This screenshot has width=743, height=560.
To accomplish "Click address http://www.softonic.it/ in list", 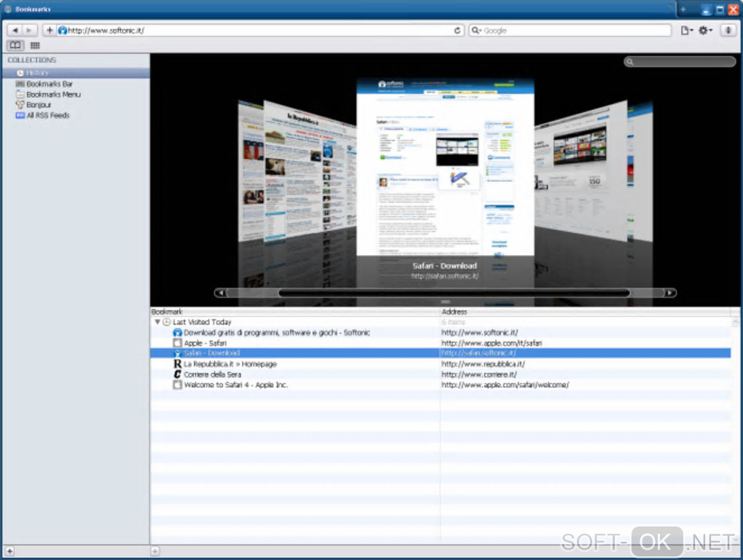I will 479,333.
